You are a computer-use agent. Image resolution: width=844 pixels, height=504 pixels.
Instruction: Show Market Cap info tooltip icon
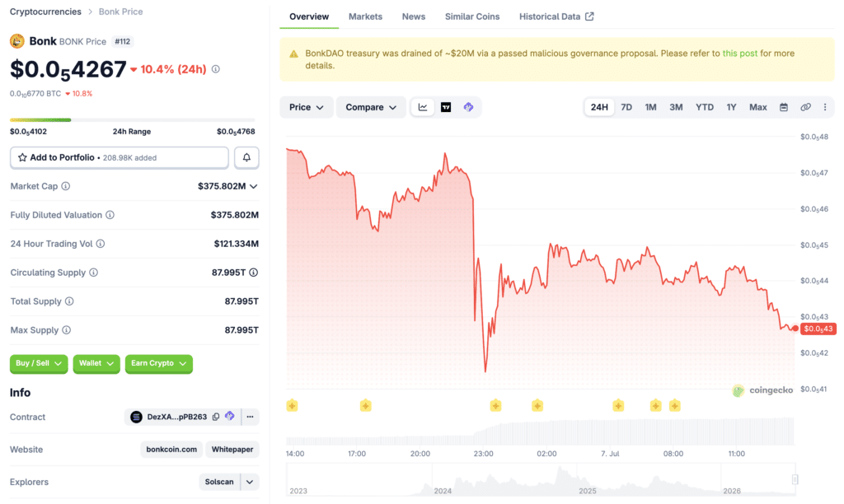click(x=66, y=186)
